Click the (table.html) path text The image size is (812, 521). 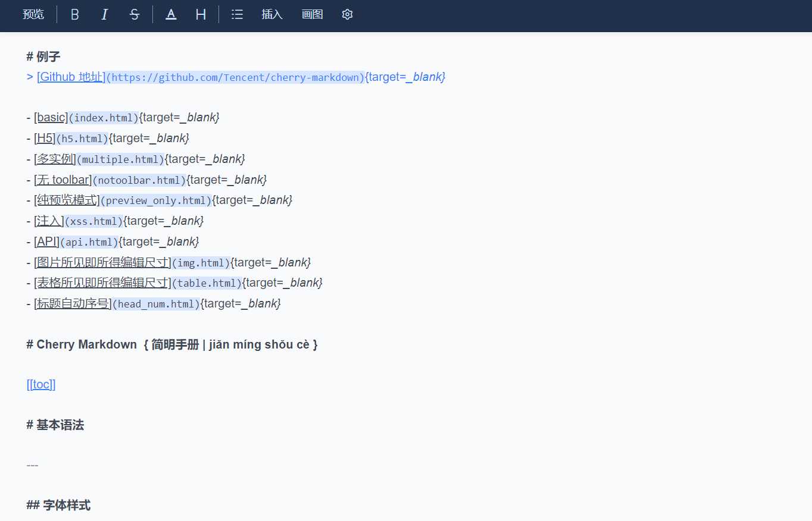click(x=207, y=283)
